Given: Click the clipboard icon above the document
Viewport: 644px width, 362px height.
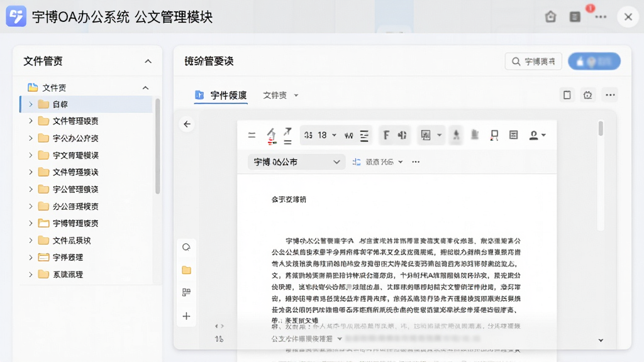Looking at the screenshot, I should 567,95.
